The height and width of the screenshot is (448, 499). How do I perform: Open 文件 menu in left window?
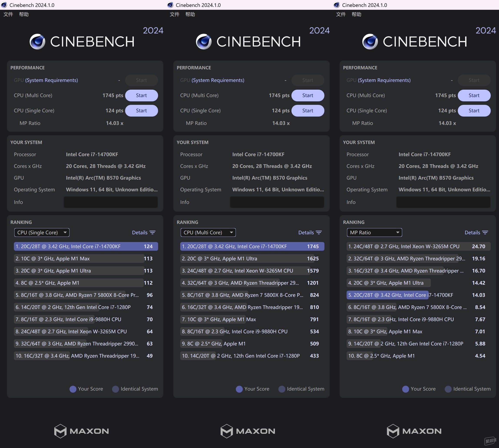coord(8,14)
